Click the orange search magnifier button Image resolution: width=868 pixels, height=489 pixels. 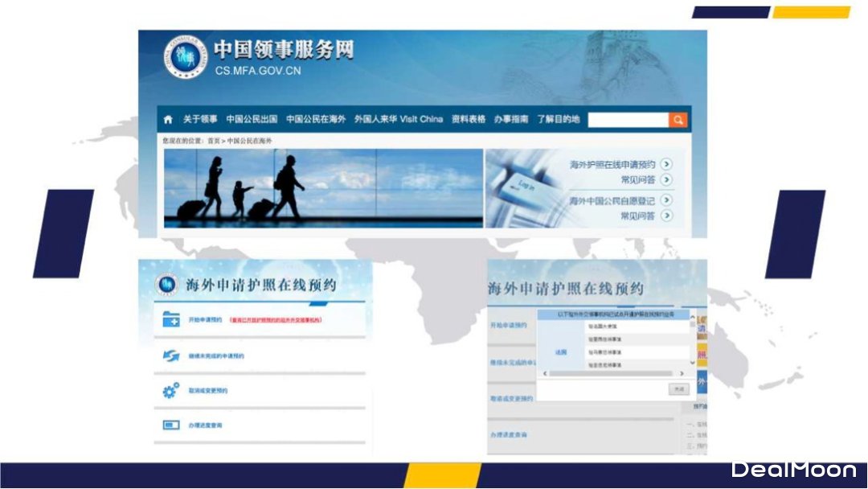pos(678,120)
